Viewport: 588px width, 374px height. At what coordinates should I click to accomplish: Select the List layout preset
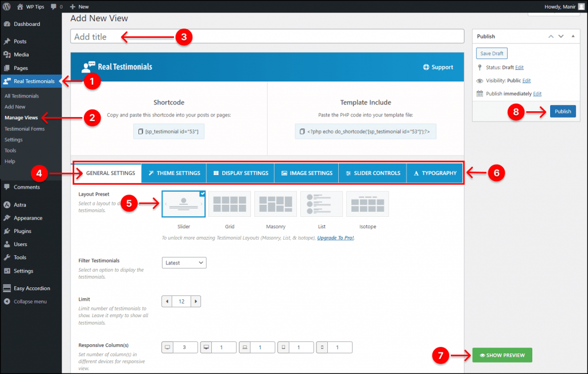click(x=322, y=204)
